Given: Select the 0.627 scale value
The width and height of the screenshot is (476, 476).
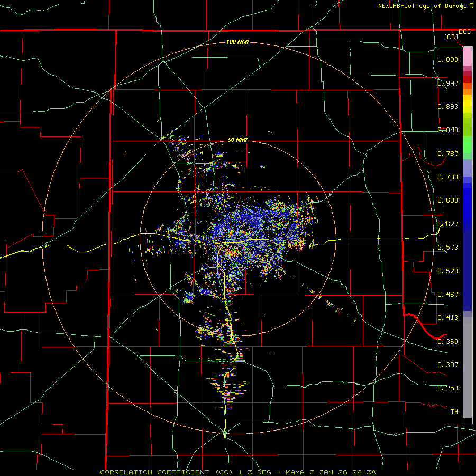Looking at the screenshot, I should (448, 224).
